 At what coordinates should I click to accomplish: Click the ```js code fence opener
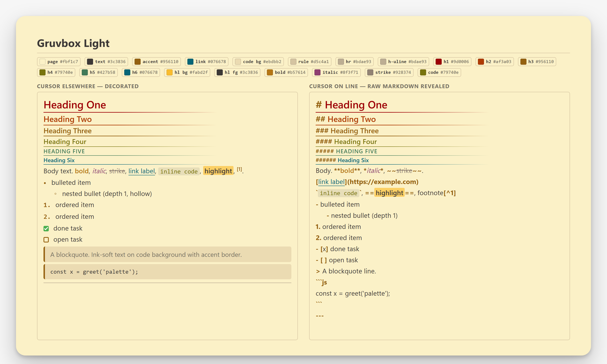322,282
